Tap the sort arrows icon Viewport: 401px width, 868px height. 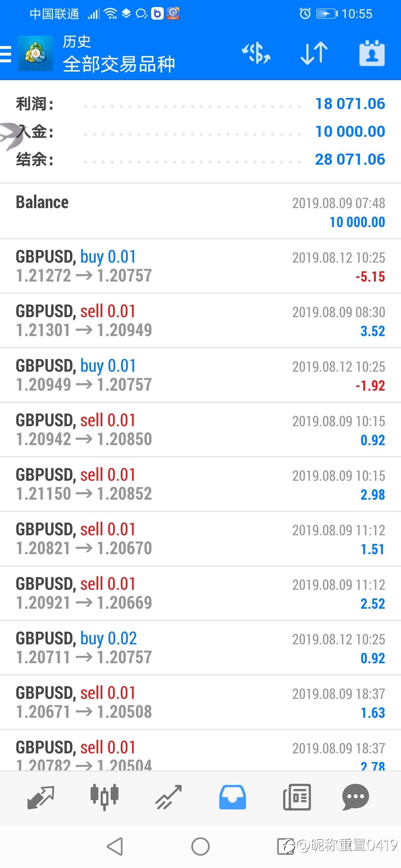pyautogui.click(x=314, y=53)
